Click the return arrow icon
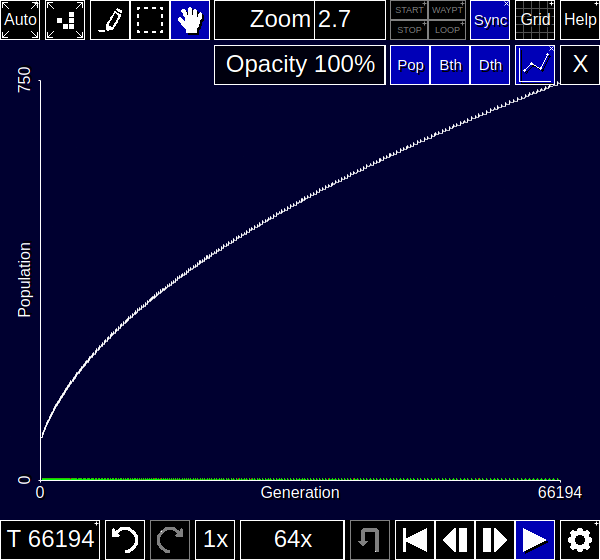 click(370, 540)
